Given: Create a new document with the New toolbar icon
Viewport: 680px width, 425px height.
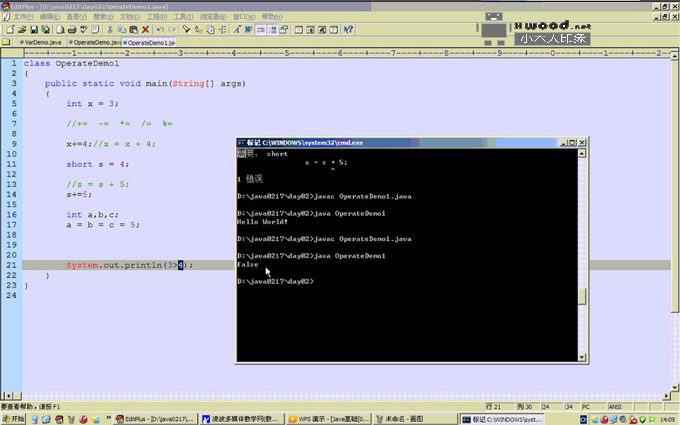Looking at the screenshot, I should [x=10, y=29].
